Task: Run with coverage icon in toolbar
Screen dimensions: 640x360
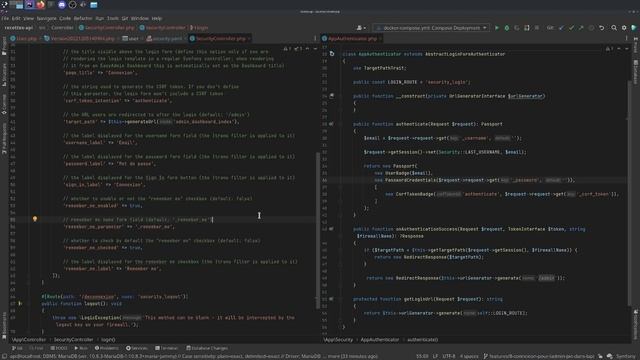Action: pyautogui.click(x=517, y=28)
